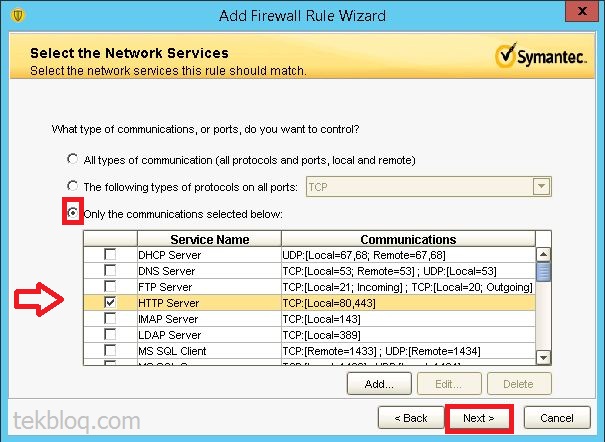Open the TCP protocol dropdown
605x442 pixels.
click(541, 187)
